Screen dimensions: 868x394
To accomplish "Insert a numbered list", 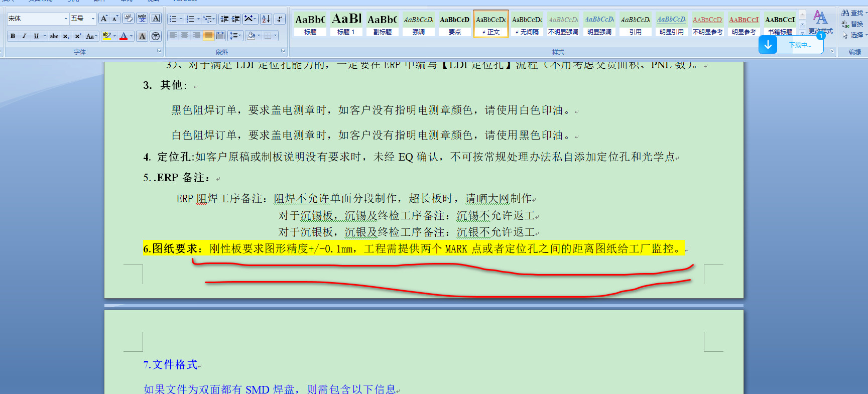I will coord(190,19).
